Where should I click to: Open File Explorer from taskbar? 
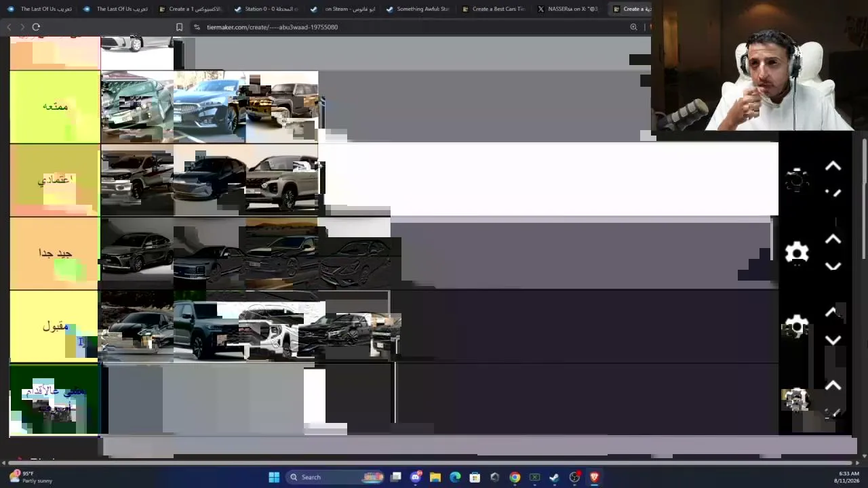435,477
